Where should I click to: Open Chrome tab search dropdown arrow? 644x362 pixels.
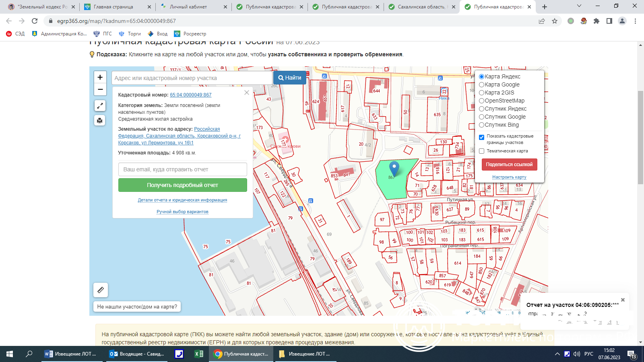579,6
